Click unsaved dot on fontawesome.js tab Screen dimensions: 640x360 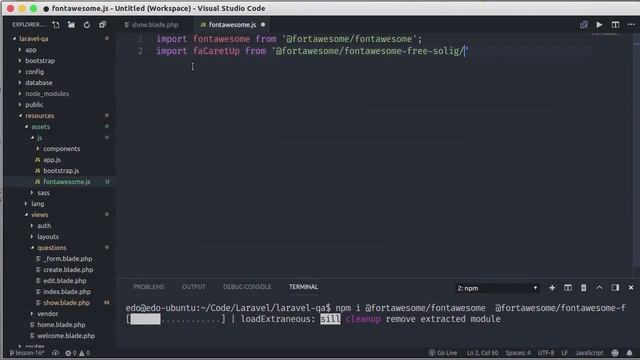coord(263,25)
